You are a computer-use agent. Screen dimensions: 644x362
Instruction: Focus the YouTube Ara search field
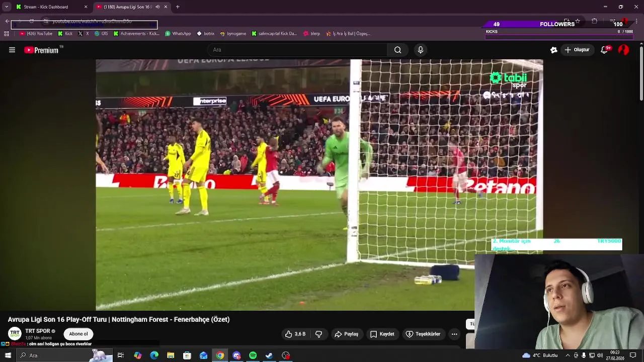tap(297, 50)
